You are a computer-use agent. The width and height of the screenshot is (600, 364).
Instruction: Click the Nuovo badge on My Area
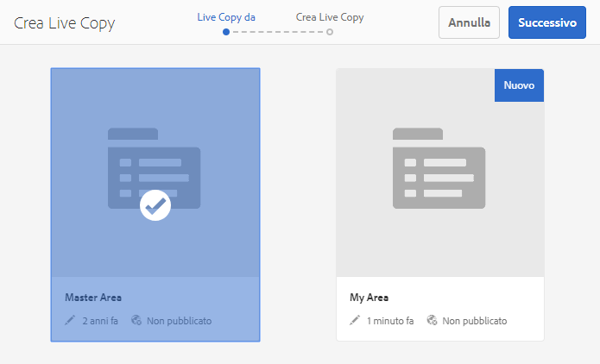[x=519, y=85]
